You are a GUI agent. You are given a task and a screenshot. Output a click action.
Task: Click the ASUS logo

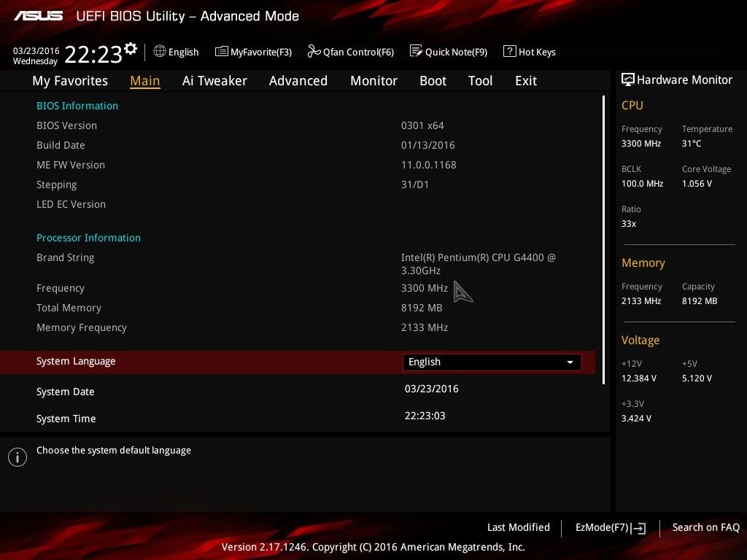39,16
